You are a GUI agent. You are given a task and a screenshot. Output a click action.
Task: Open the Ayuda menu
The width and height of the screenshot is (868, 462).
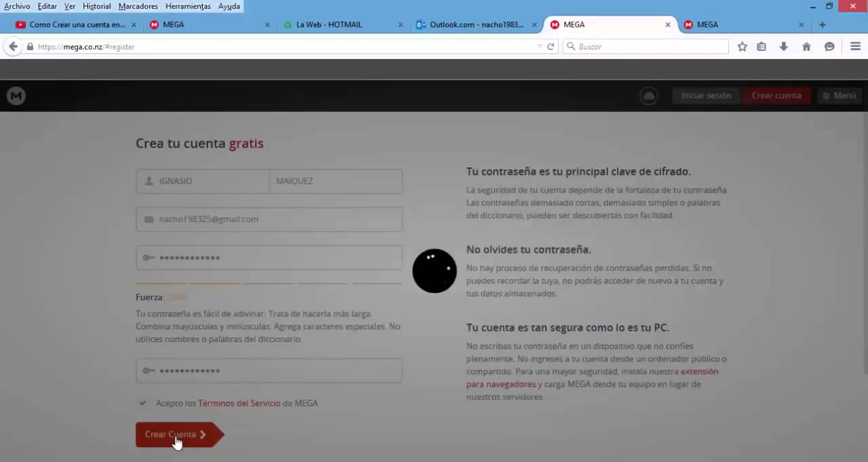(x=229, y=6)
